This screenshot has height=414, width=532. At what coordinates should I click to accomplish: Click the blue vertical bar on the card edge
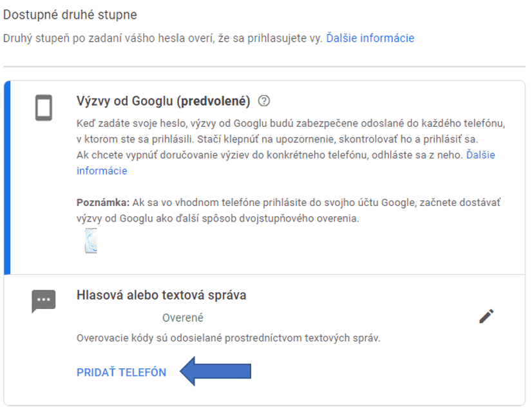tap(6, 177)
